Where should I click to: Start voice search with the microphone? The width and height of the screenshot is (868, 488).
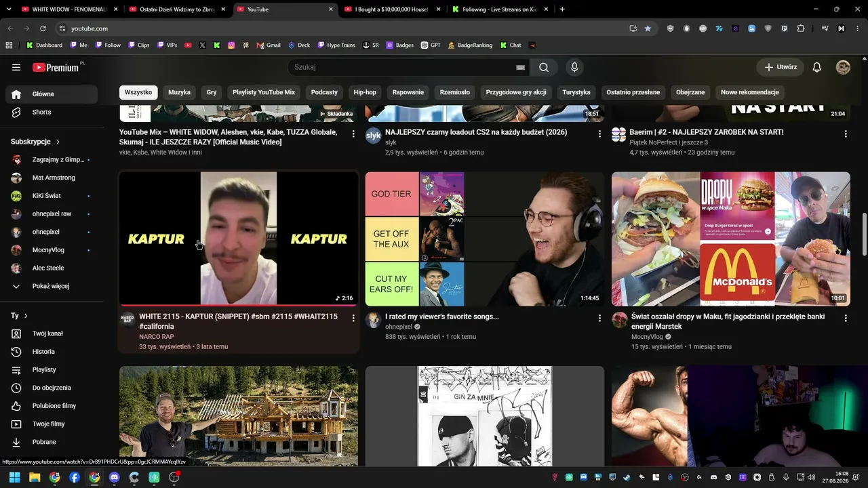(574, 67)
